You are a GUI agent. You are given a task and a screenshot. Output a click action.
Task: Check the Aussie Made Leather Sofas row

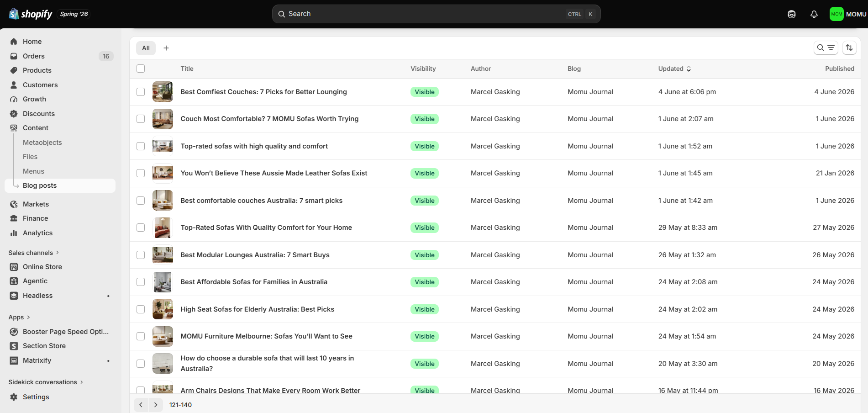click(141, 173)
